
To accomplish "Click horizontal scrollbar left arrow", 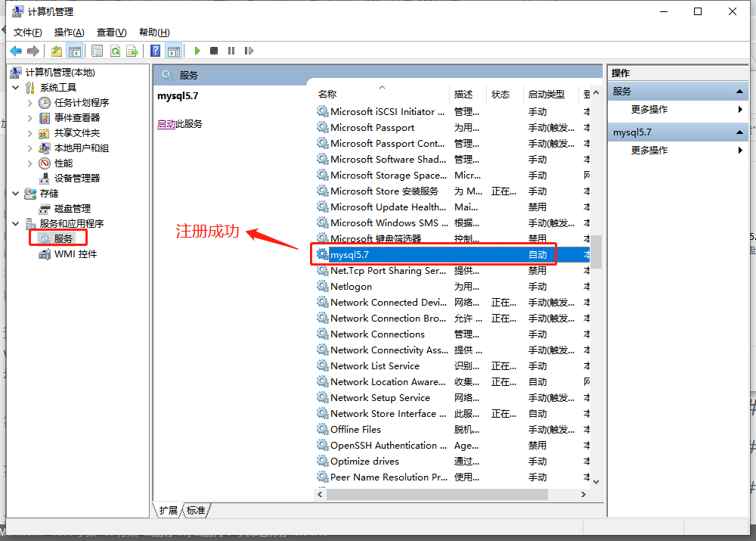I will click(320, 495).
